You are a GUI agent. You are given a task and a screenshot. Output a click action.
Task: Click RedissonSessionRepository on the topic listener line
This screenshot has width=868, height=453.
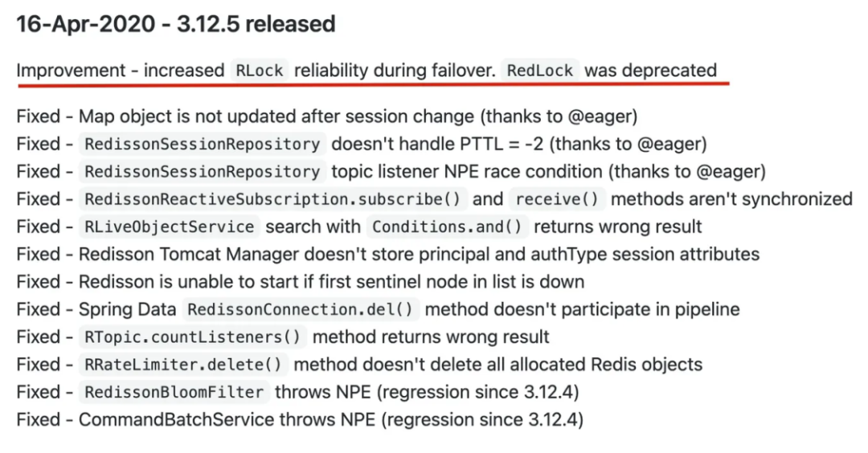[x=202, y=172]
